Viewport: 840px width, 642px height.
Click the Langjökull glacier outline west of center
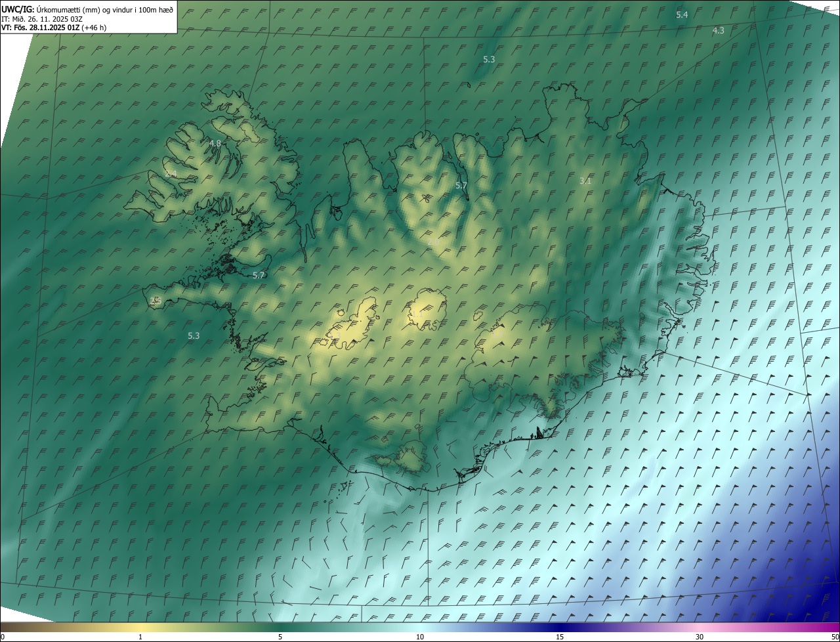point(354,323)
